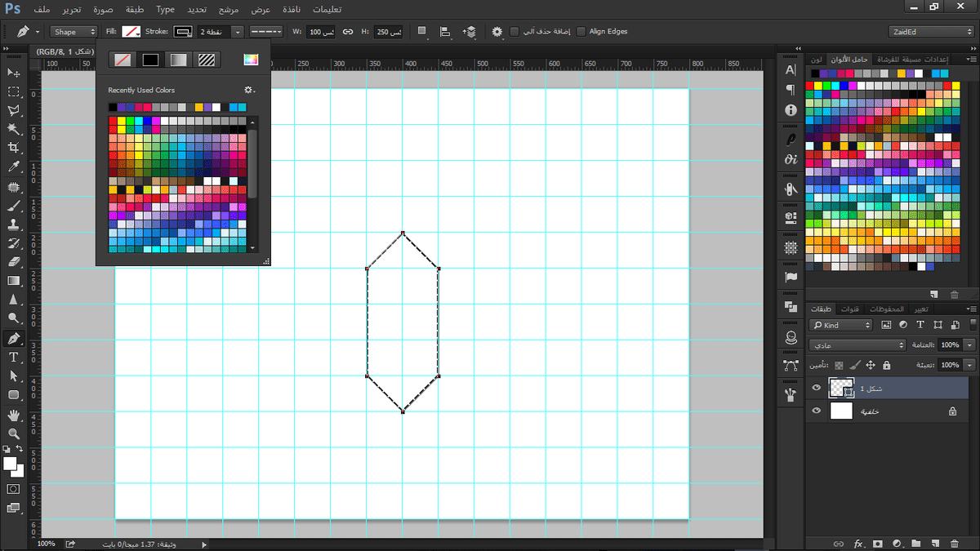Toggle the Align Edges checkbox

(581, 31)
